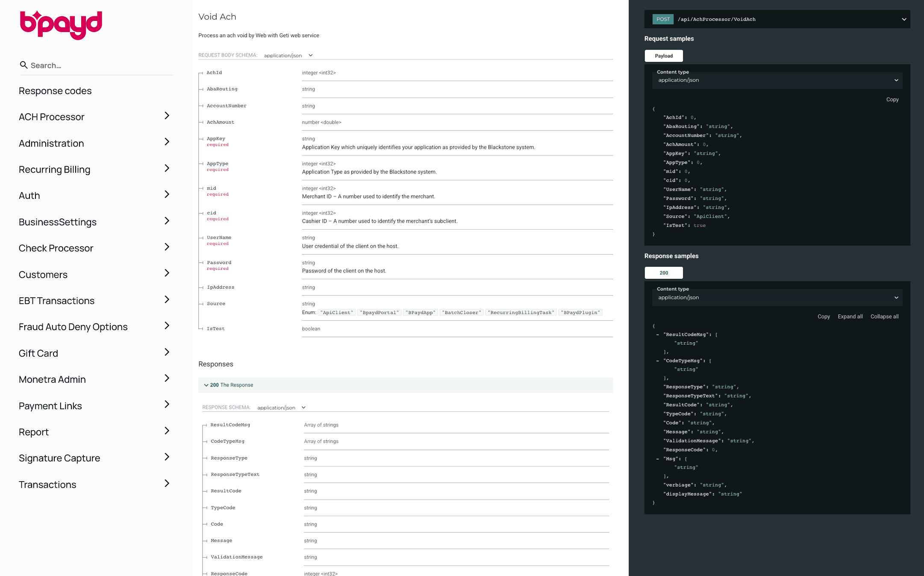The image size is (924, 576).
Task: Expand EBT Transactions chevron
Action: [167, 300]
